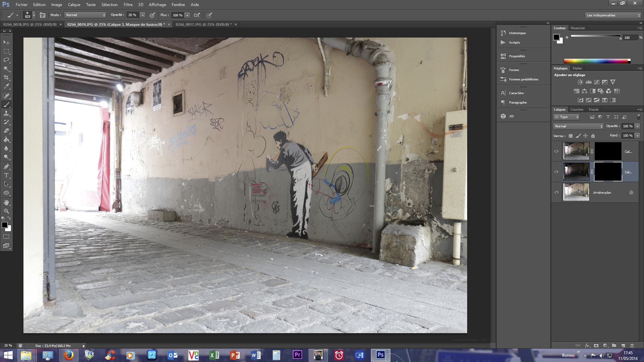644x362 pixels.
Task: Select the Eraser tool
Action: click(6, 131)
